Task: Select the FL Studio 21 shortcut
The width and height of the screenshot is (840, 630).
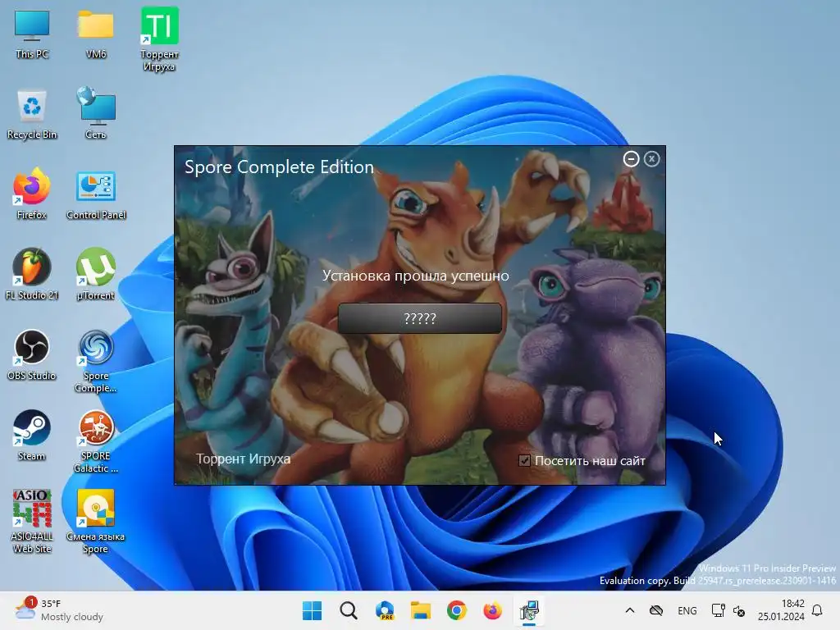Action: (32, 274)
